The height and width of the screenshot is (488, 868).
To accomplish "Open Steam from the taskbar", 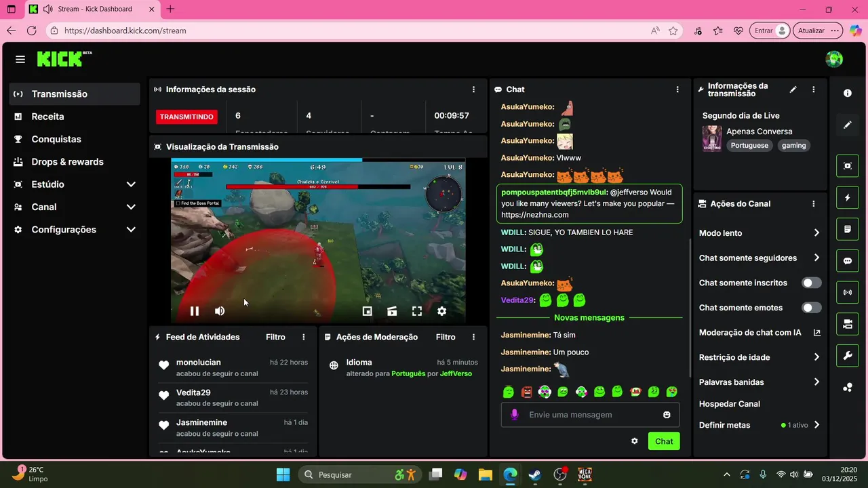I will pos(535,474).
